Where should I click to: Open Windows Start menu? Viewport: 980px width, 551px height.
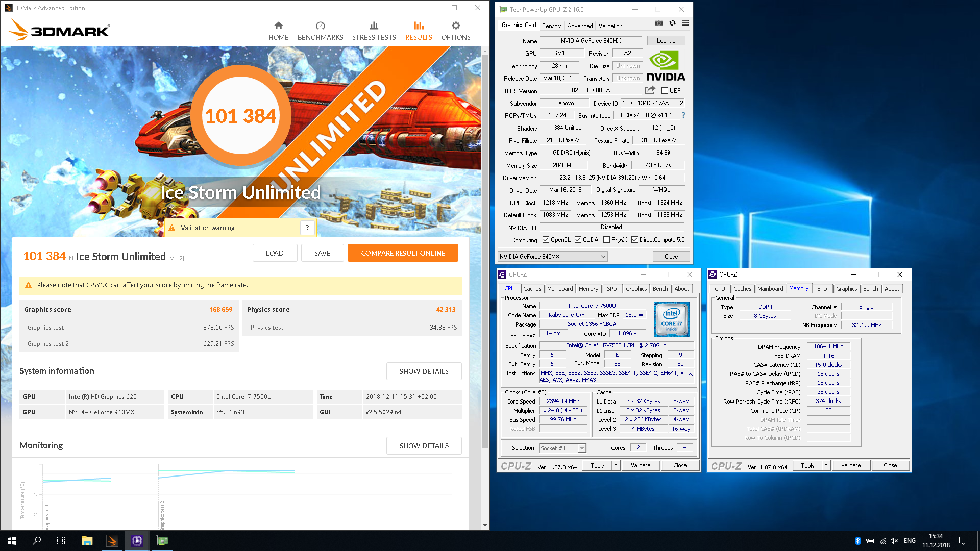tap(12, 541)
